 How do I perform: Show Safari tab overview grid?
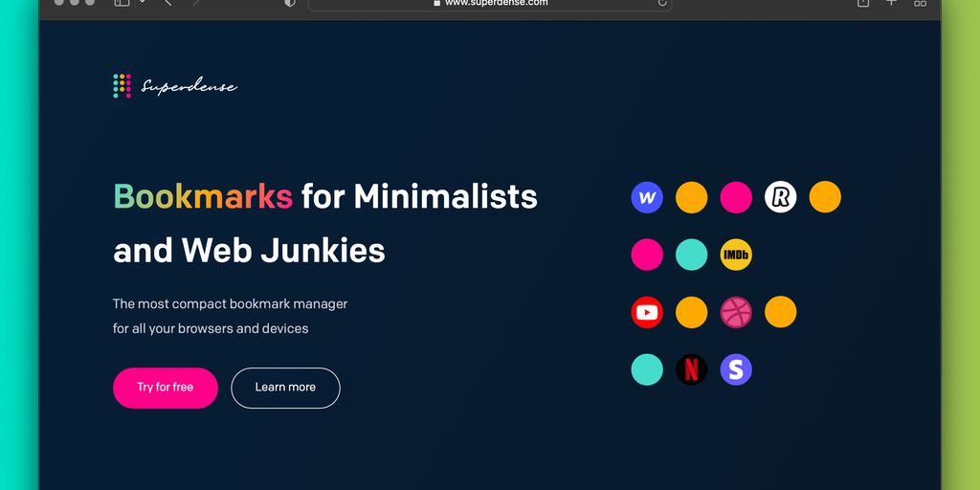click(920, 3)
